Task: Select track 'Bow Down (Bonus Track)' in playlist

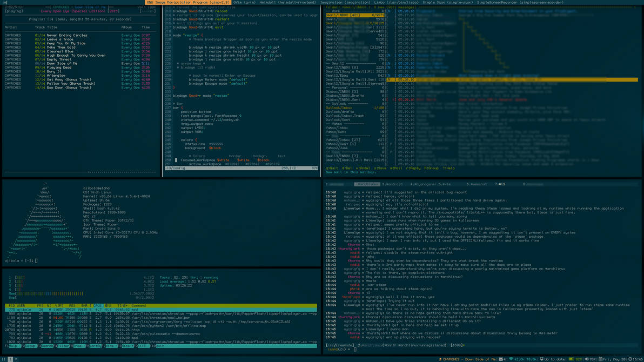Action: point(78,88)
